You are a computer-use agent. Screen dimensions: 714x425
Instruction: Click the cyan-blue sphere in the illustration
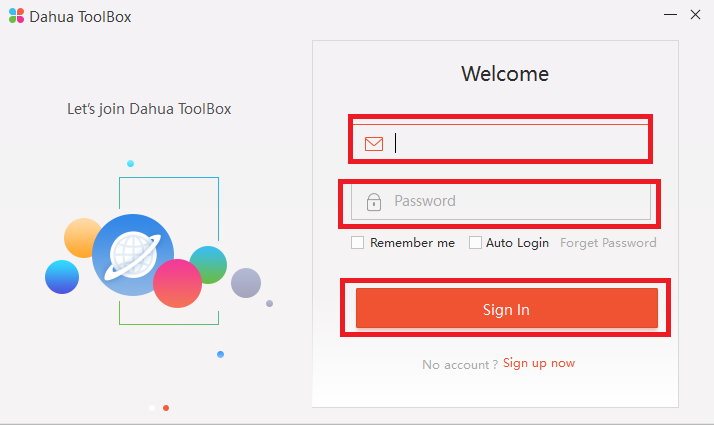tap(62, 277)
